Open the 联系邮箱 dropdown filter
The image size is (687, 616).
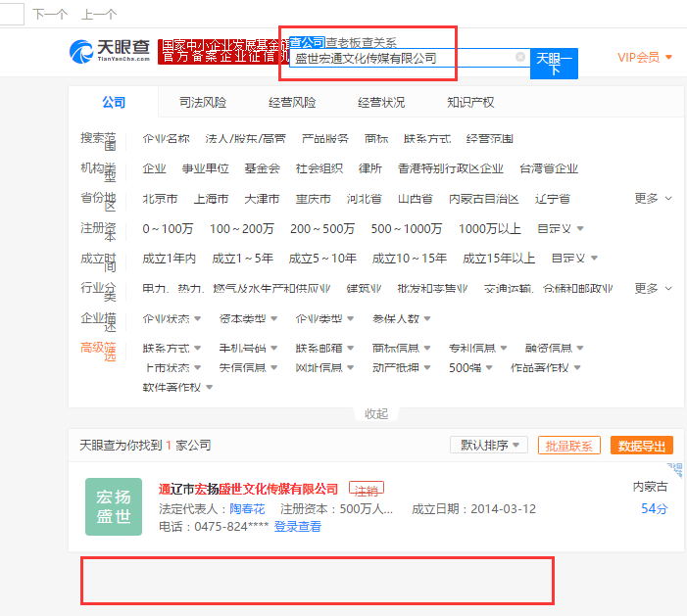coord(324,348)
